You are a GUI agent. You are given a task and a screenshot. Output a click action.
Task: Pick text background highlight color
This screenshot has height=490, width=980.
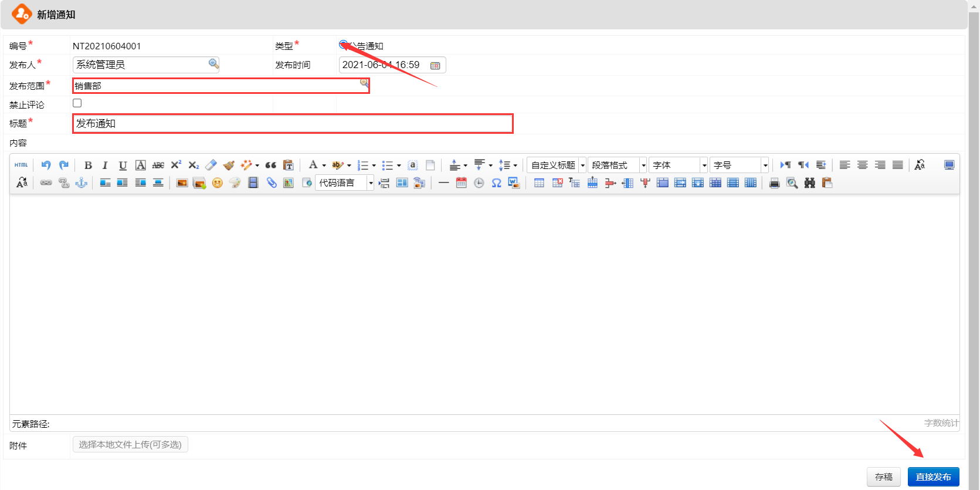pyautogui.click(x=337, y=165)
